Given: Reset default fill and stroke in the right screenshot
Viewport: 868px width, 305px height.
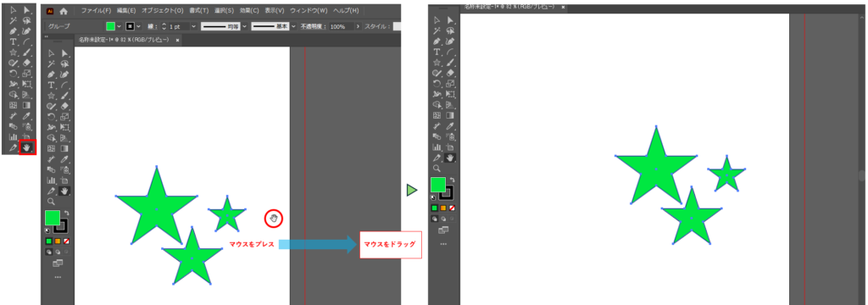Looking at the screenshot, I should [x=433, y=197].
